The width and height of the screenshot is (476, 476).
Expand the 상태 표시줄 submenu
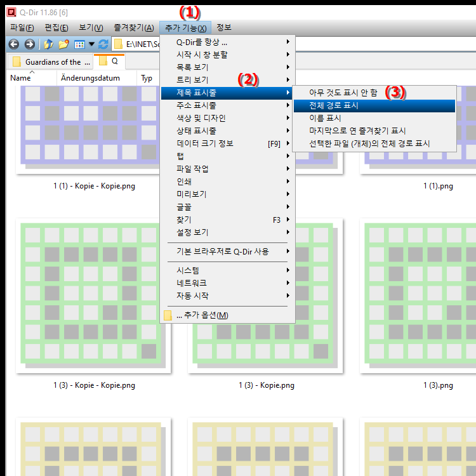pyautogui.click(x=227, y=131)
